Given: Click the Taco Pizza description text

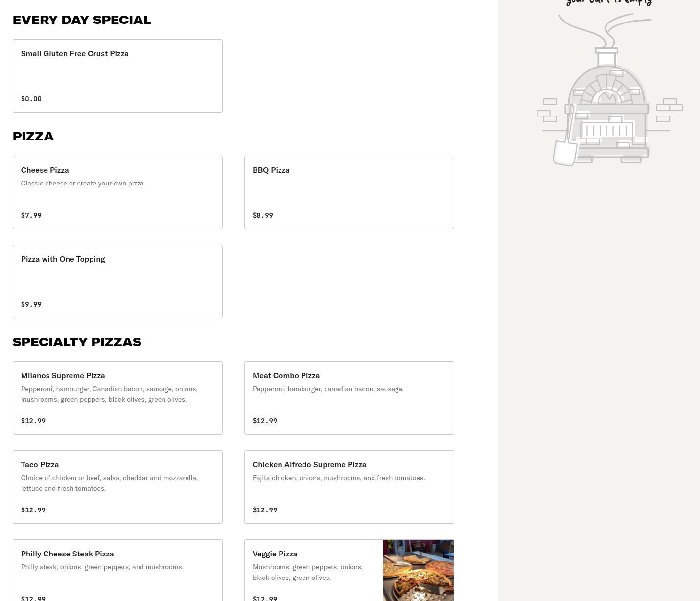Looking at the screenshot, I should pyautogui.click(x=109, y=483).
